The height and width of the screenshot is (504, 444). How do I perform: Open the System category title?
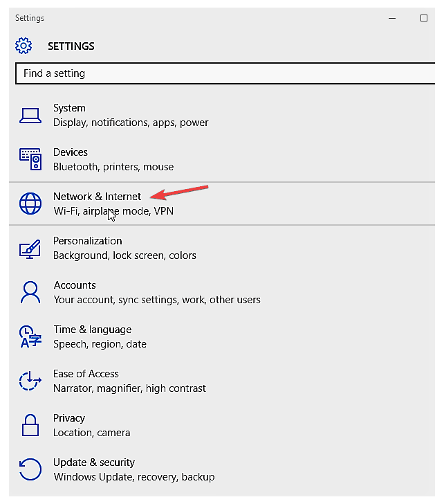69,108
